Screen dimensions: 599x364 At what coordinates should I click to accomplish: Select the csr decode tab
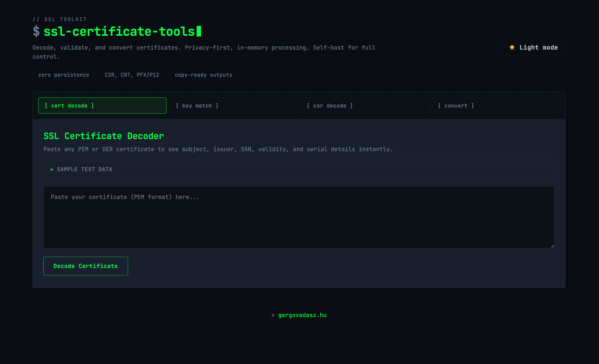(364, 106)
